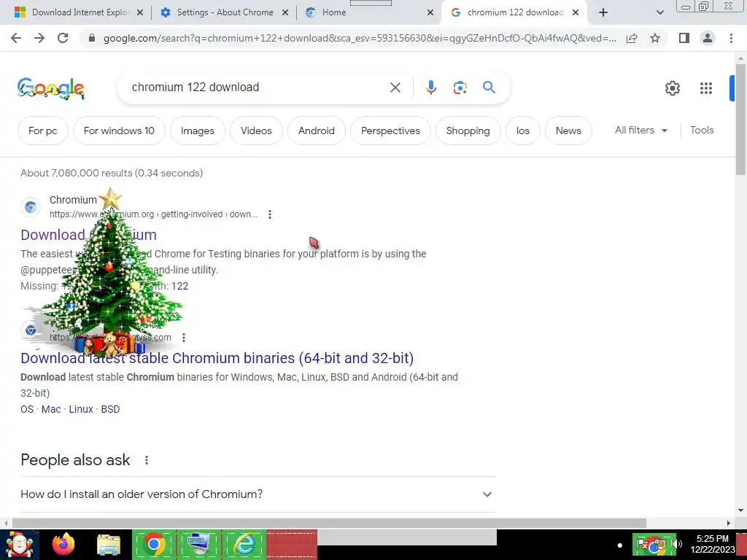Open the Google apps grid
The width and height of the screenshot is (747, 560).
(x=706, y=88)
